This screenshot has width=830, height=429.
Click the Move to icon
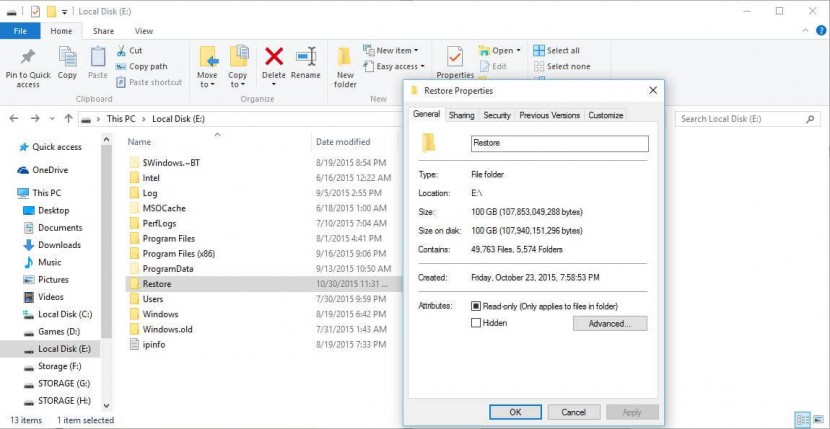coord(209,57)
